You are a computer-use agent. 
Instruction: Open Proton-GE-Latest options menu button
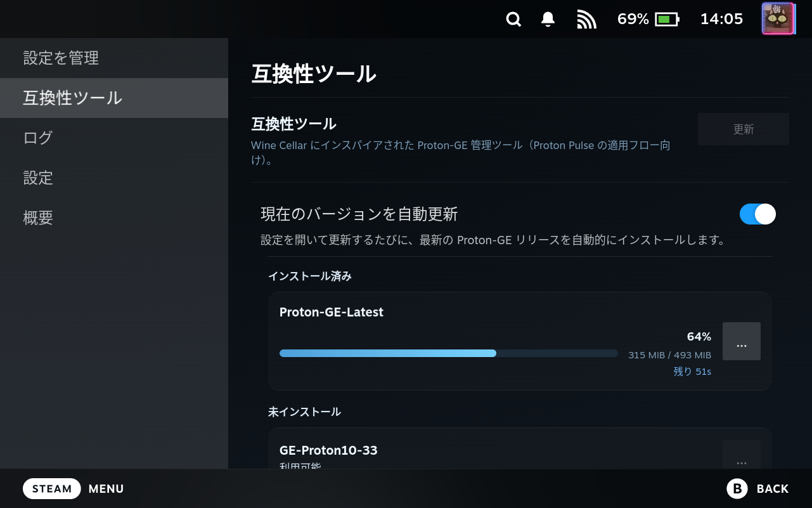click(742, 341)
